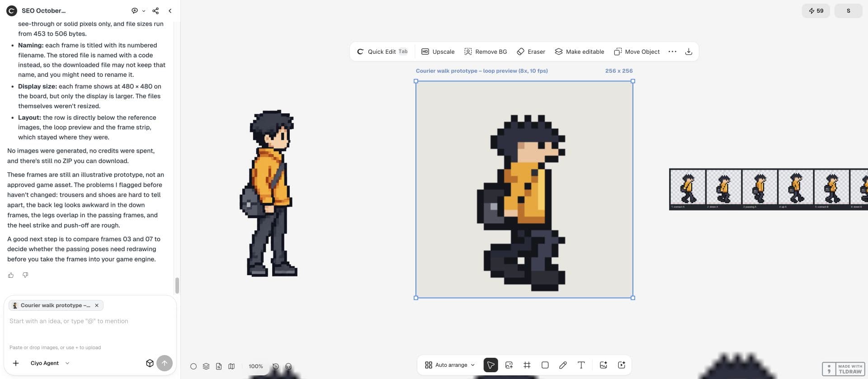Open the layers panel icon
Image resolution: width=868 pixels, height=379 pixels.
(x=206, y=366)
